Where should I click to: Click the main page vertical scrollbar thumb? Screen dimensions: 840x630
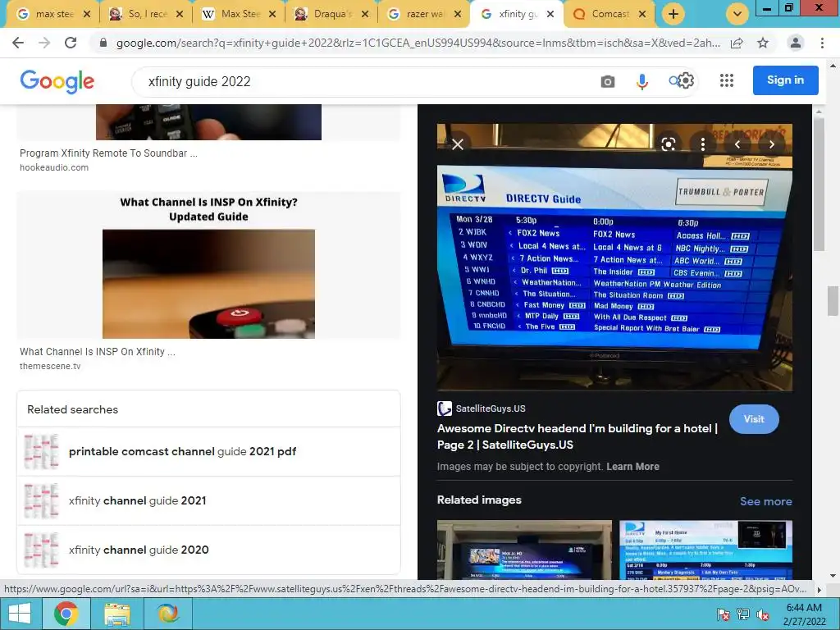point(833,302)
